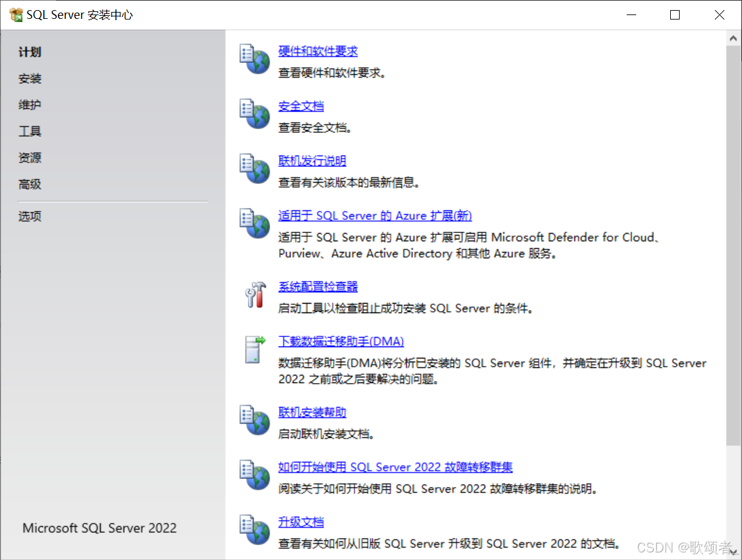This screenshot has width=742, height=560.
Task: Open the 联机发行说明 link
Action: click(x=312, y=161)
